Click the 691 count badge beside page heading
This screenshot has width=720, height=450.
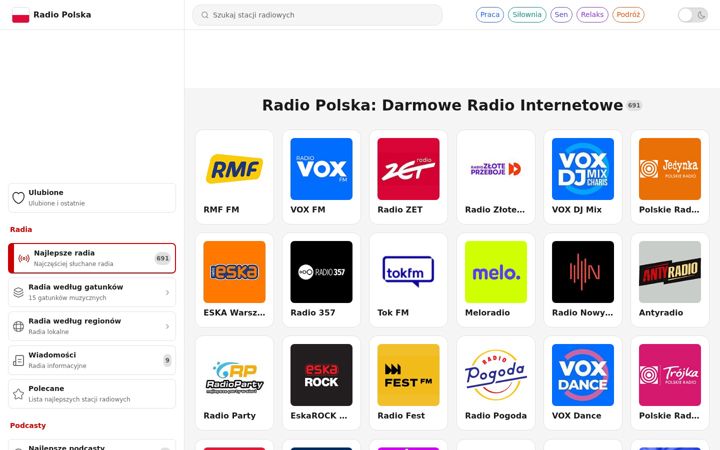[634, 106]
